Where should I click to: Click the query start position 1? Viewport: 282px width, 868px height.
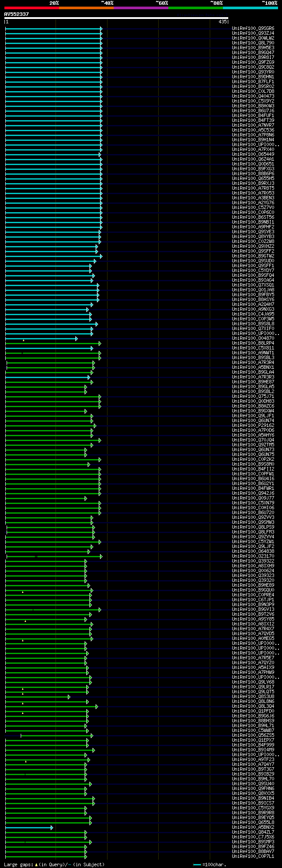(x=7, y=22)
